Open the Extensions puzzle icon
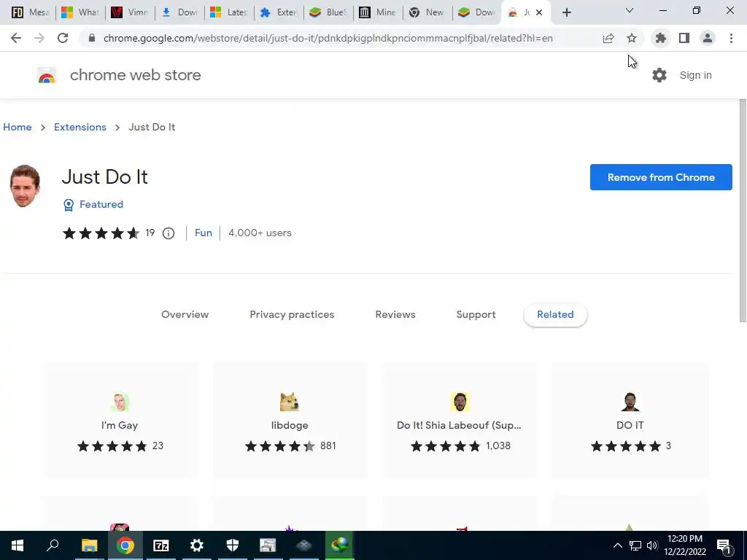This screenshot has width=747, height=560. tap(661, 38)
